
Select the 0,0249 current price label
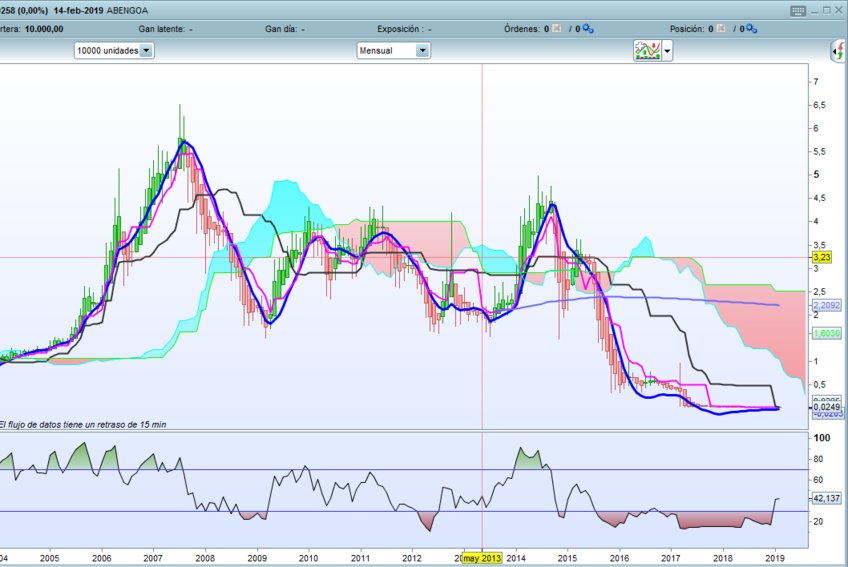pos(827,407)
